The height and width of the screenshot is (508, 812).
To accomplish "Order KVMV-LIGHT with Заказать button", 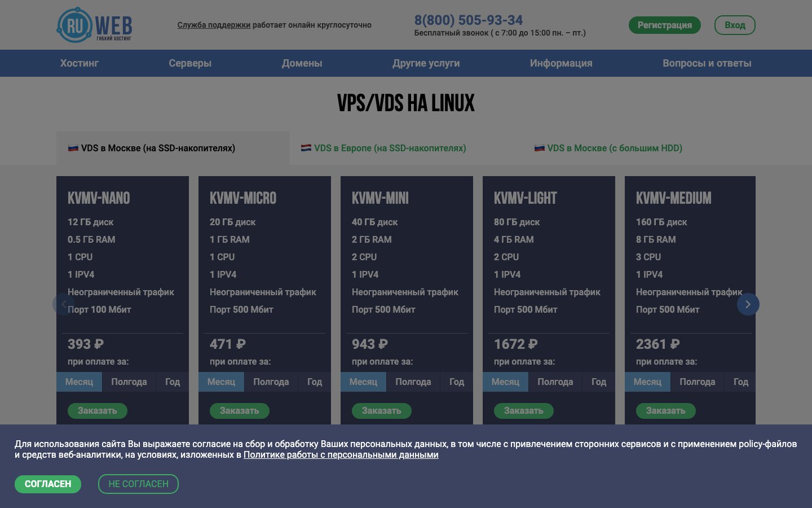I will [x=524, y=411].
